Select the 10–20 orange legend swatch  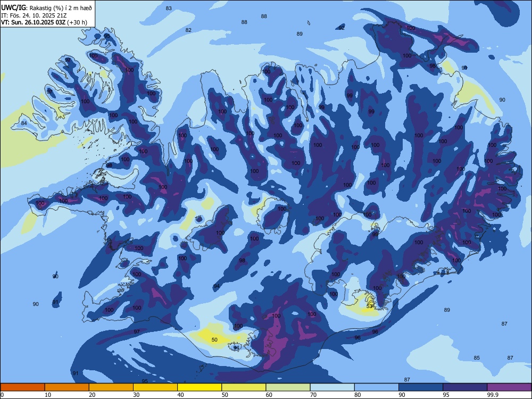(67, 387)
